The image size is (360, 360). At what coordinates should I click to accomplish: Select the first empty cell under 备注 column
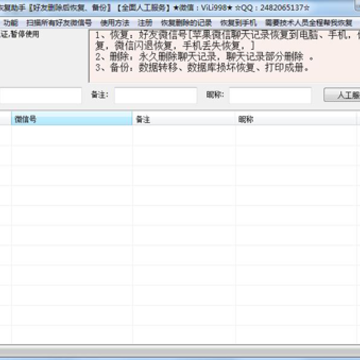(184, 136)
